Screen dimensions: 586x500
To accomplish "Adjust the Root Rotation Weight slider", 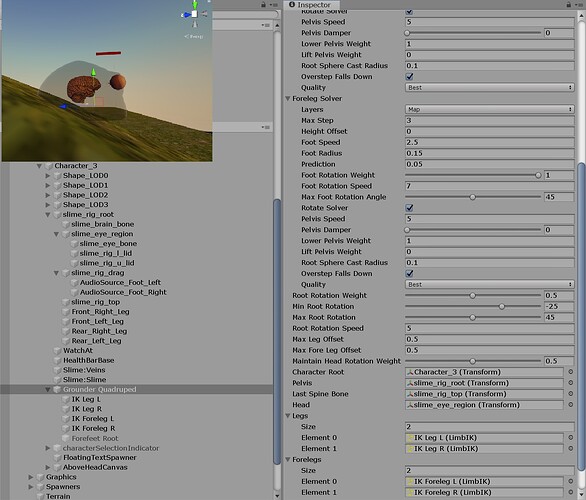I will coord(473,295).
